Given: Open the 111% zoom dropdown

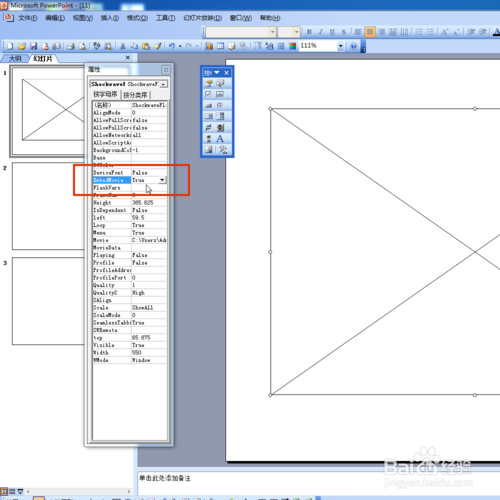Looking at the screenshot, I should tap(340, 46).
